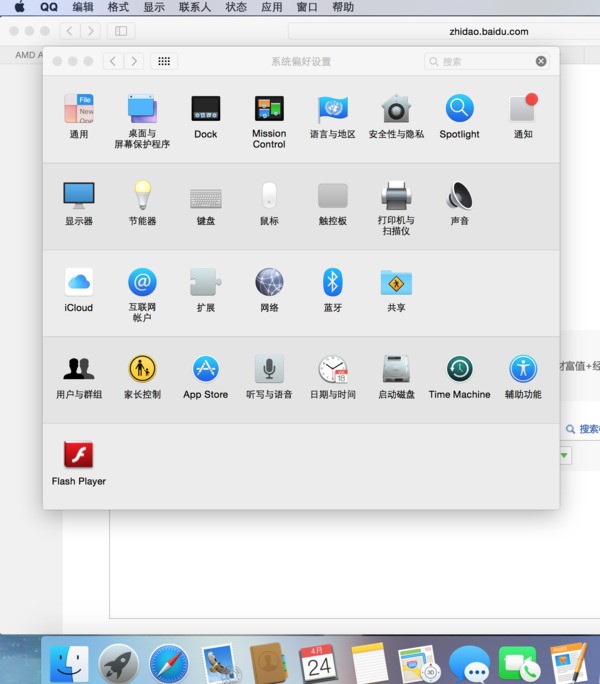Open 辅助功能 (Accessibility) preferences
The height and width of the screenshot is (684, 600).
point(523,376)
